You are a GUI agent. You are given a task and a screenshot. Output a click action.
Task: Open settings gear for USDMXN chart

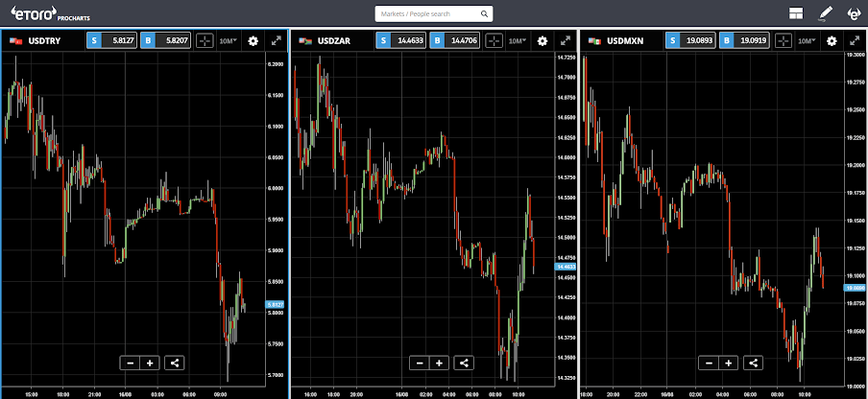pos(832,40)
